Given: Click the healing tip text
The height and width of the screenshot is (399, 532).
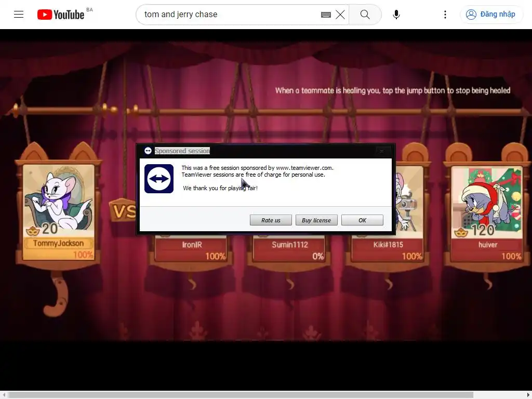Looking at the screenshot, I should (x=393, y=90).
